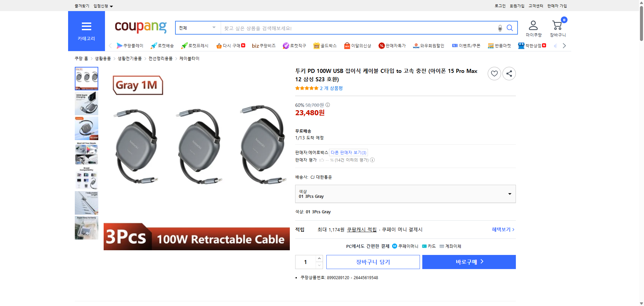Click the 이벤트/쿠폰 nav icon
644x306 pixels.
455,46
